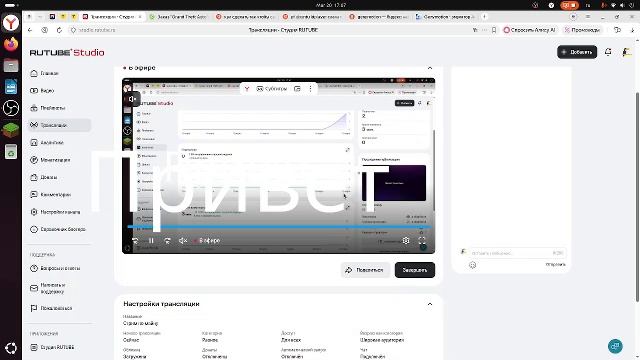Switch to the sixth browser tab
Screen dimensions: 640x360
coord(446,17)
